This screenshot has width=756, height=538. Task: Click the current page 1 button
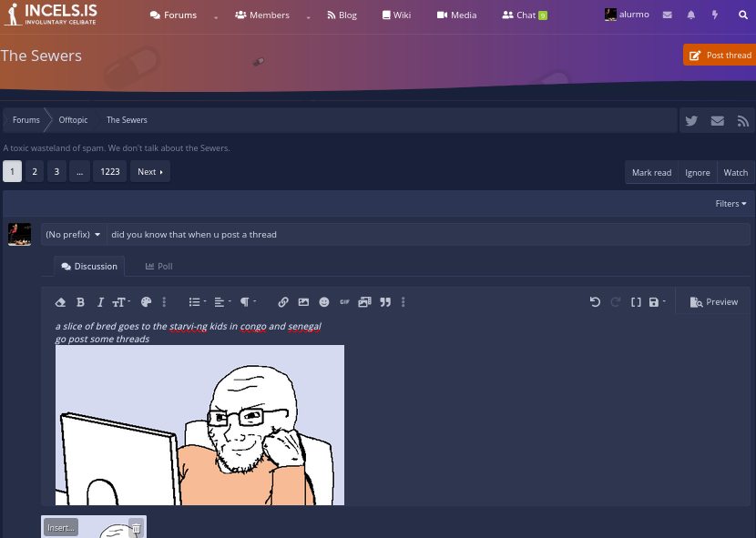(x=12, y=172)
